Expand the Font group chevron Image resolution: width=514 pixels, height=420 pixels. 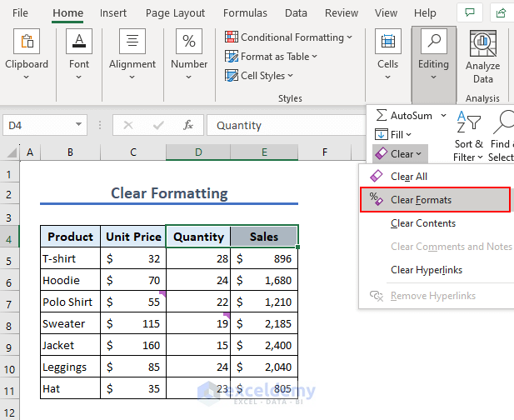click(78, 77)
